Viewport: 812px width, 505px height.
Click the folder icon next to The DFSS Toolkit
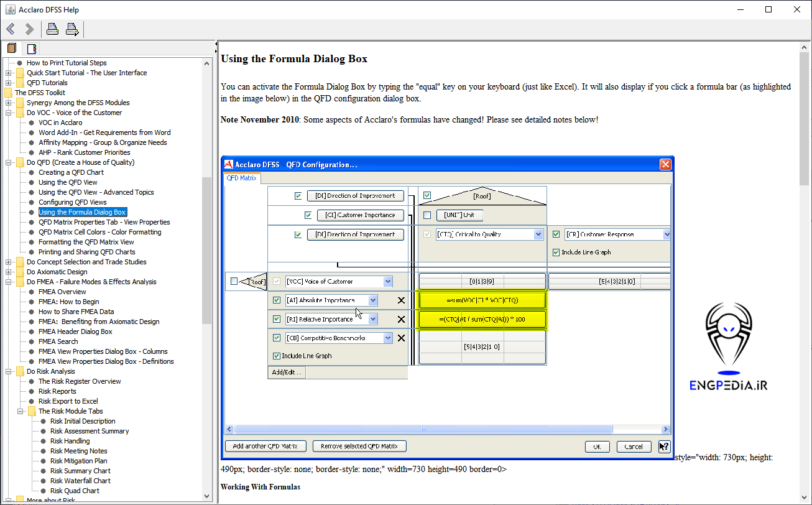(8, 93)
